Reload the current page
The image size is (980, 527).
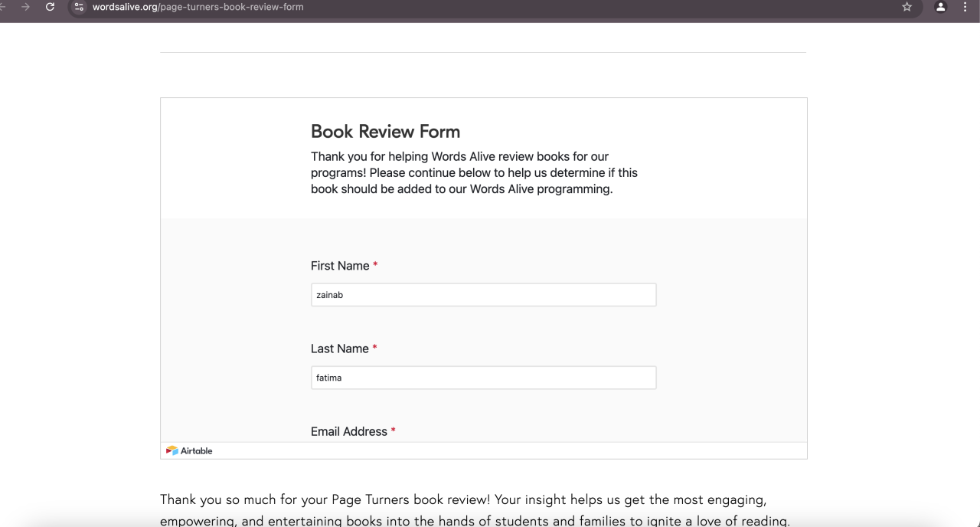tap(50, 7)
